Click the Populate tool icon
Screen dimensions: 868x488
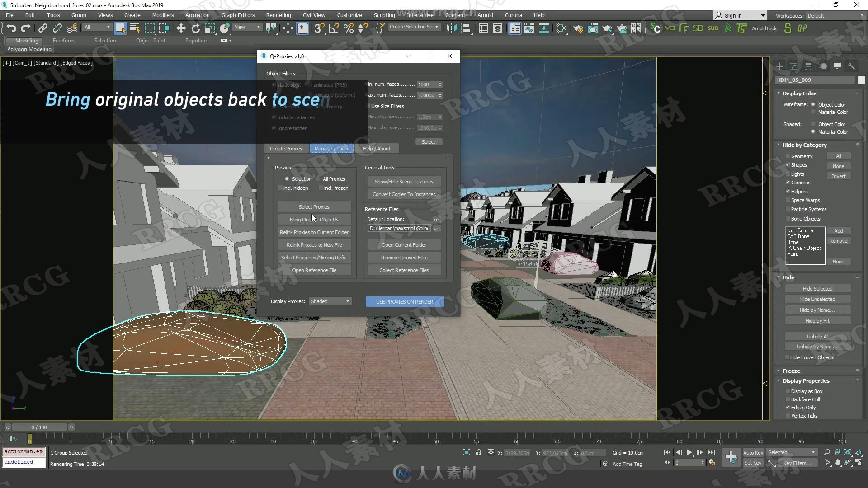tap(195, 40)
